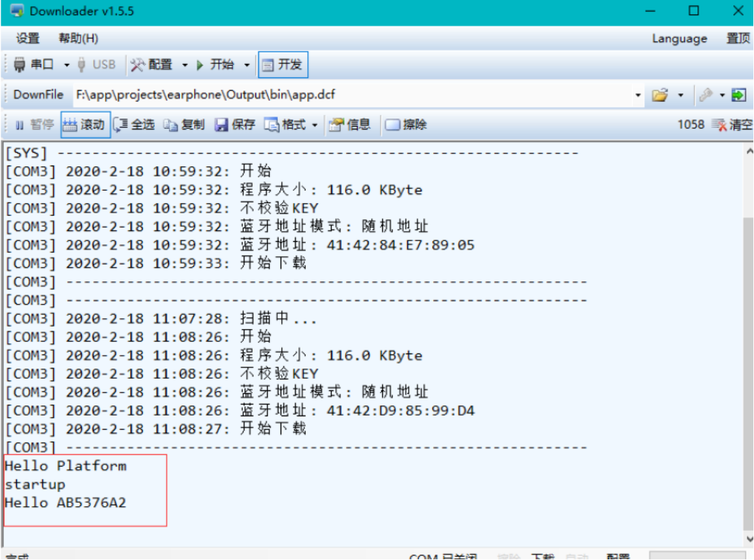
Task: Click the DownFile label
Action: [38, 95]
